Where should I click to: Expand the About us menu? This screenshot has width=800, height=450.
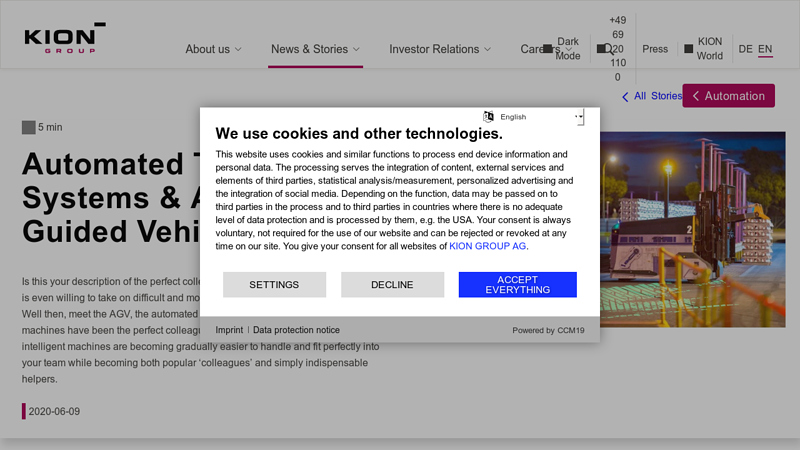point(213,49)
